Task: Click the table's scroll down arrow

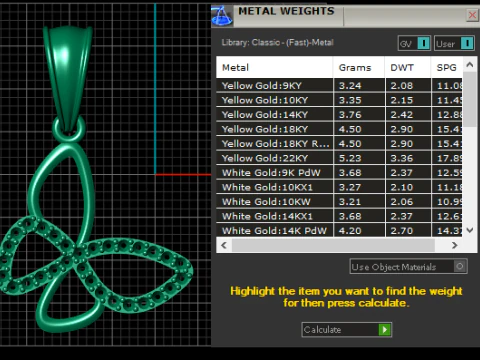Action: pyautogui.click(x=470, y=230)
